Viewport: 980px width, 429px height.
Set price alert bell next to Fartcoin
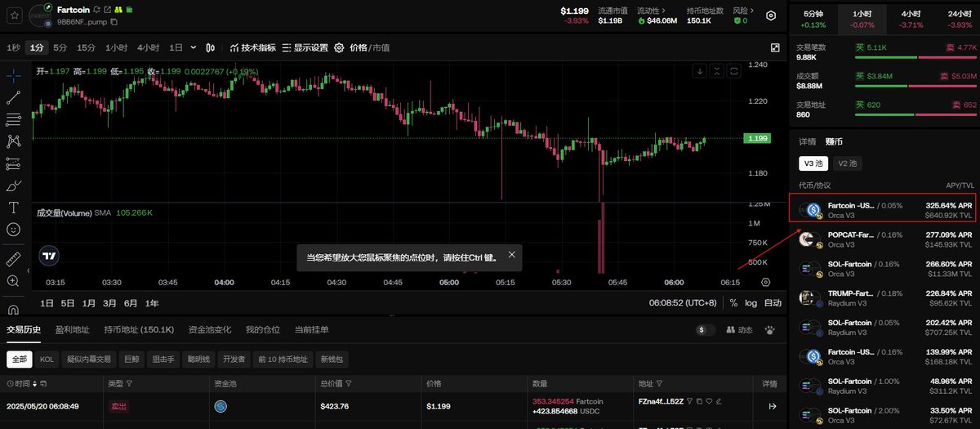click(x=96, y=10)
